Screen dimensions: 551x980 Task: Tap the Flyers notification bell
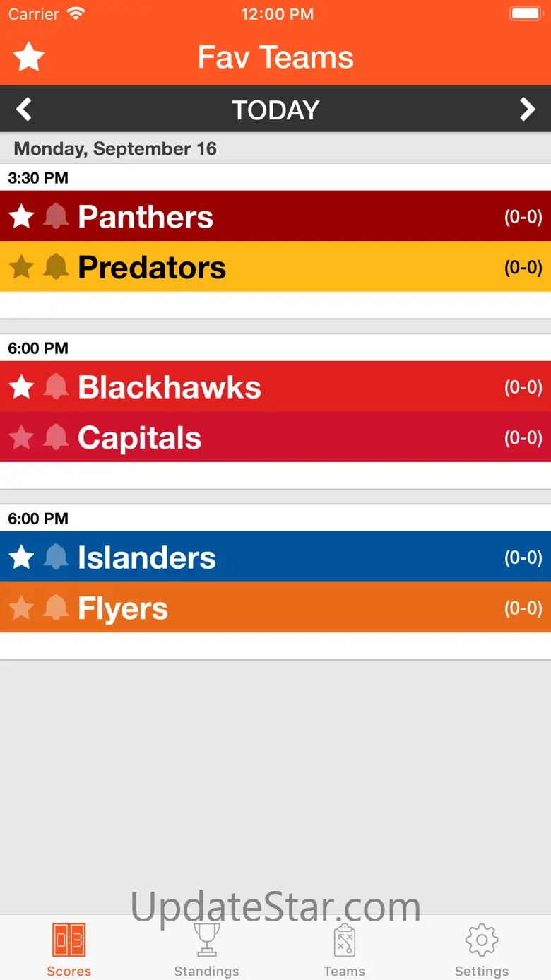[56, 608]
